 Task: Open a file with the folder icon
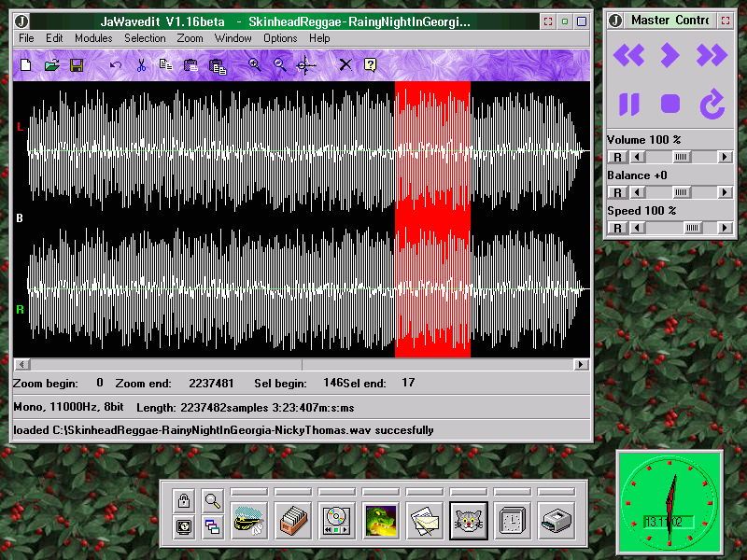(52, 65)
